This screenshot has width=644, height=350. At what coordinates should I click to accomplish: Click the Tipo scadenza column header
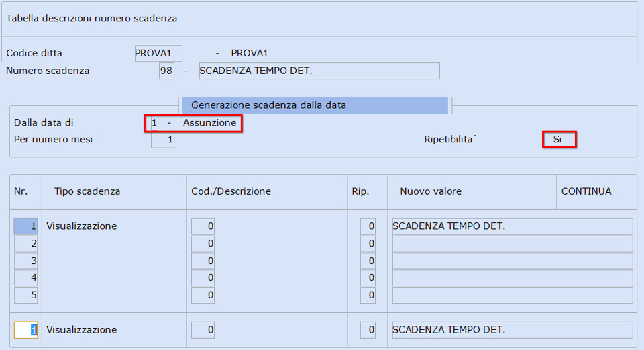click(87, 191)
